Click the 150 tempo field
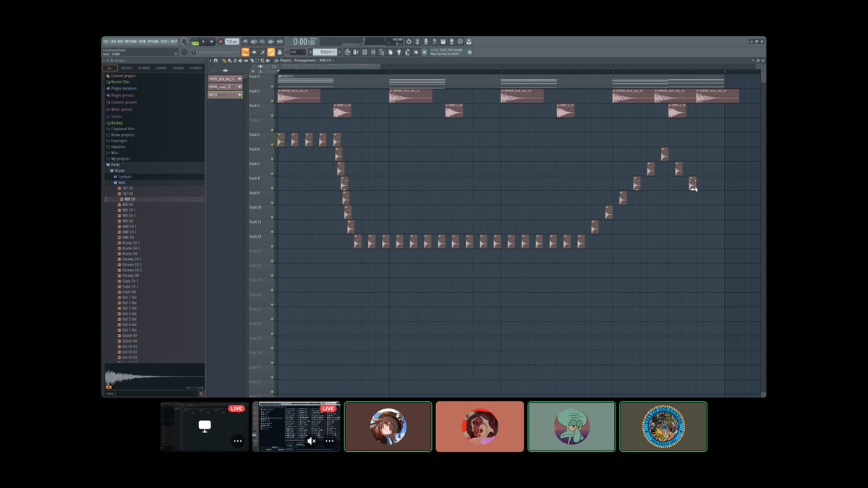The height and width of the screenshot is (488, 868). tap(231, 41)
